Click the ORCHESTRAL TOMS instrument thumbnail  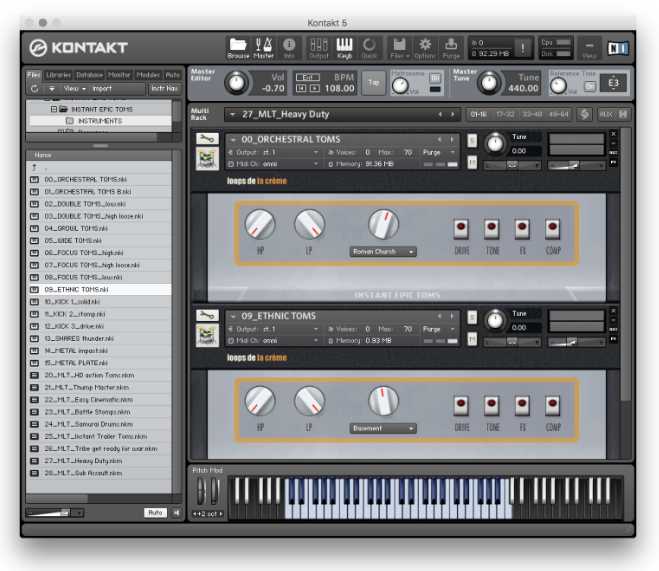click(207, 159)
